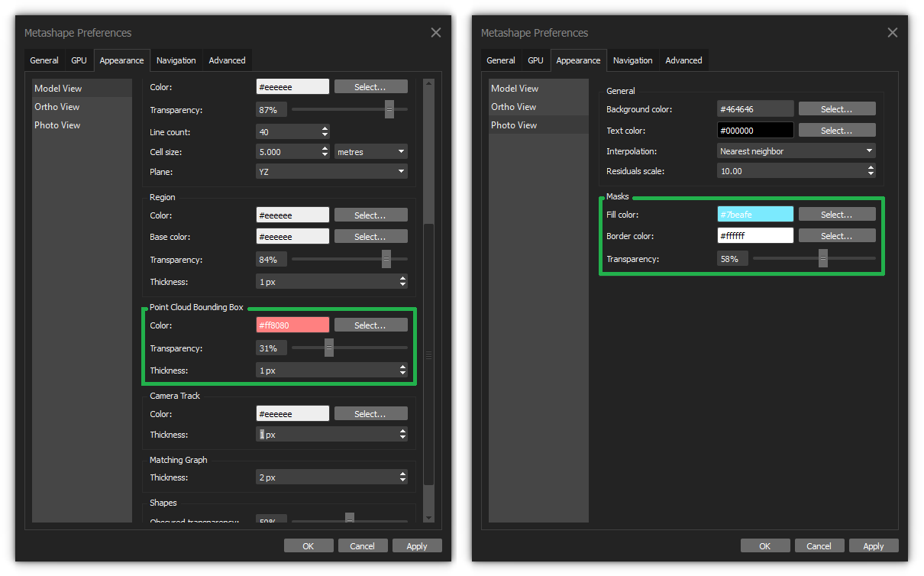This screenshot has height=576, width=924.
Task: Click the Residuals scale stepper arrows
Action: pyautogui.click(x=871, y=171)
